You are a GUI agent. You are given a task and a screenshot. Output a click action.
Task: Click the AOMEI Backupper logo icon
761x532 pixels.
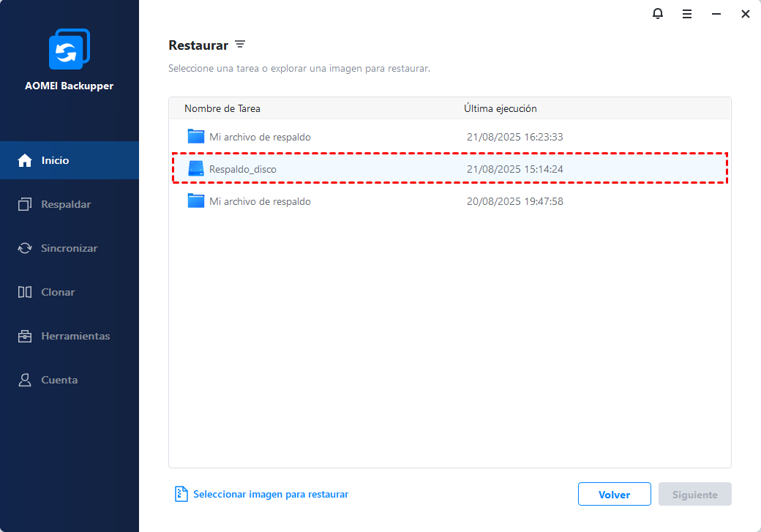coord(69,50)
